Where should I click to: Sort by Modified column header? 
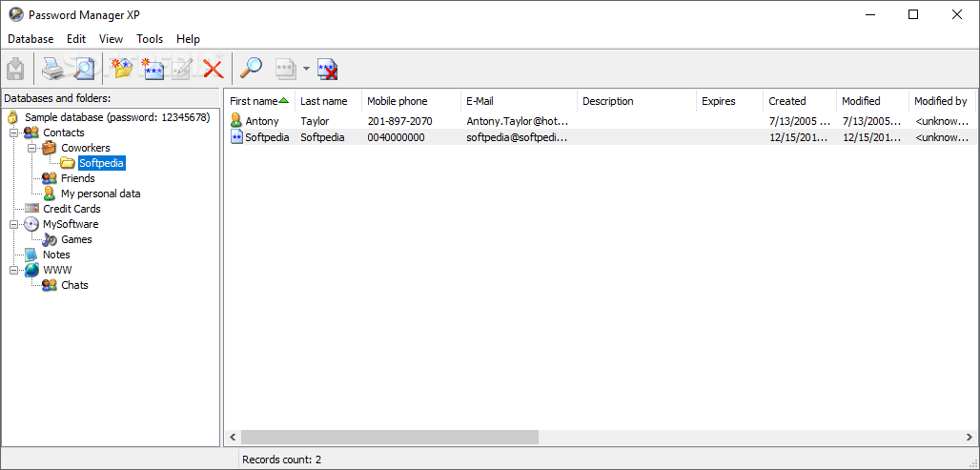point(872,101)
